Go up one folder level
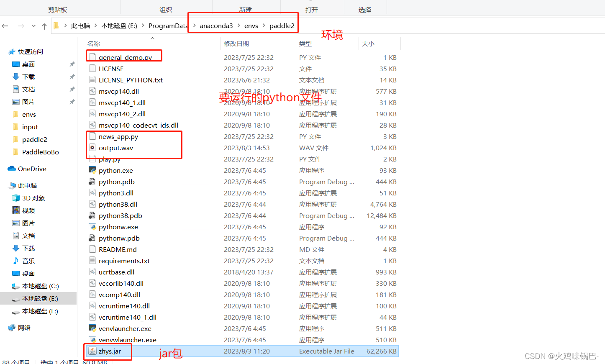This screenshot has height=364, width=605. [x=44, y=26]
